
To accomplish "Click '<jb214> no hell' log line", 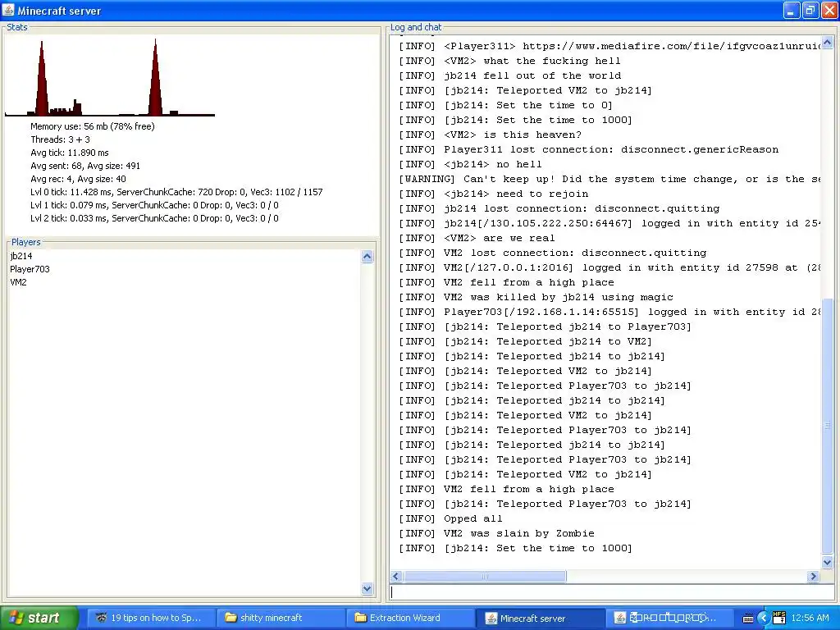I will click(x=470, y=164).
